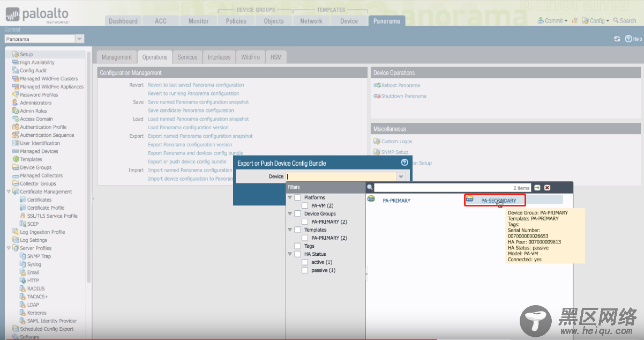The height and width of the screenshot is (340, 644).
Task: Focus the Device input field
Action: pyautogui.click(x=341, y=176)
